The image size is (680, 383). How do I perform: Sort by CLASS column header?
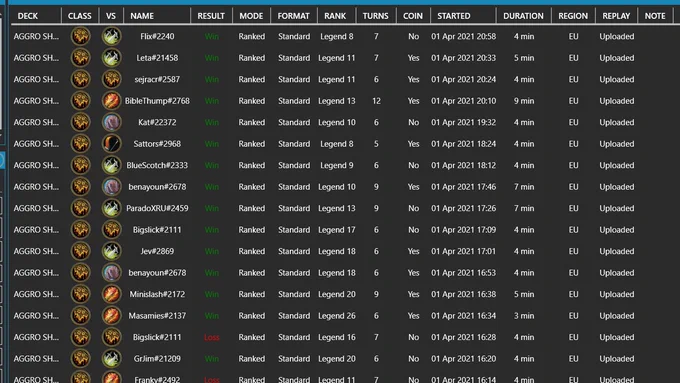coord(79,16)
